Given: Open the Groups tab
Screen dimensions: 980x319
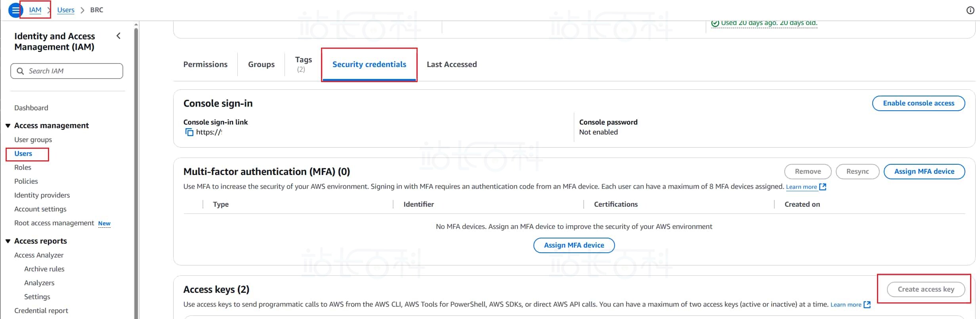Looking at the screenshot, I should tap(261, 64).
